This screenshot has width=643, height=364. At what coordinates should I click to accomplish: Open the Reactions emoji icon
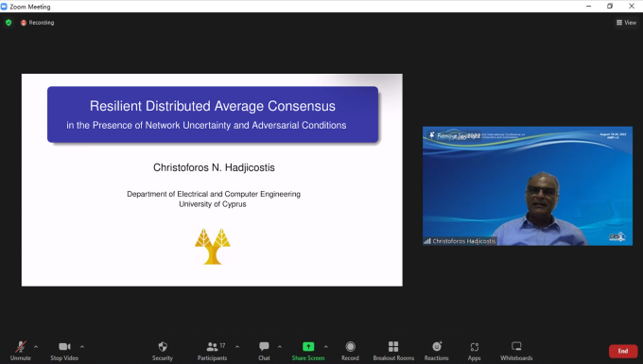pyautogui.click(x=437, y=347)
